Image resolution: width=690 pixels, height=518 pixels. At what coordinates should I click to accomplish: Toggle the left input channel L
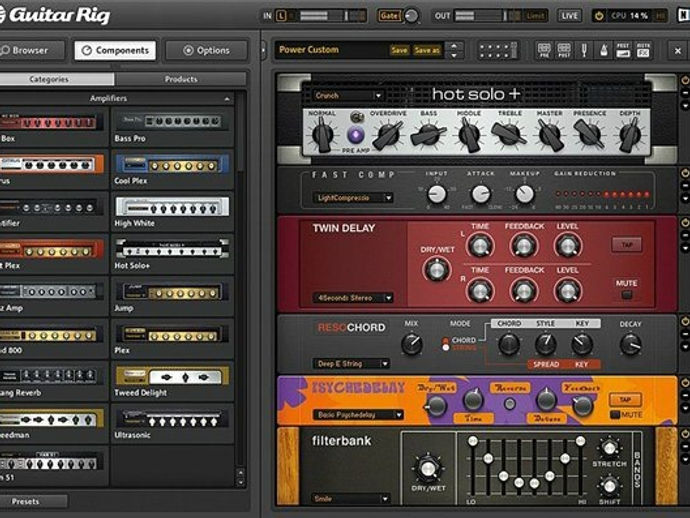point(281,16)
